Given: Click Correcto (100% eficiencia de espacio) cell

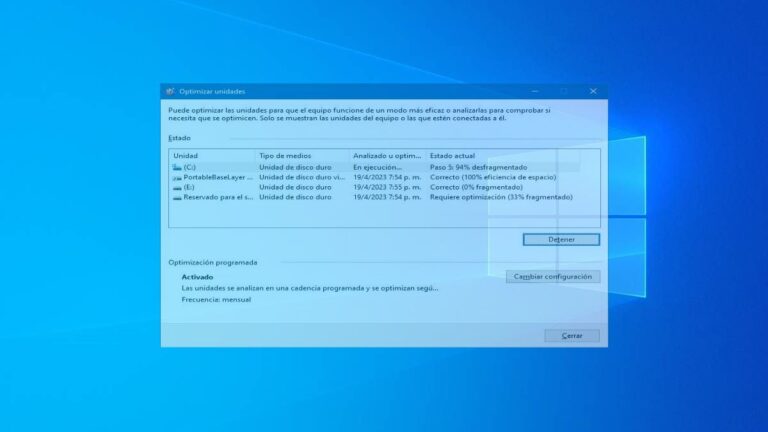Looking at the screenshot, I should coord(493,177).
